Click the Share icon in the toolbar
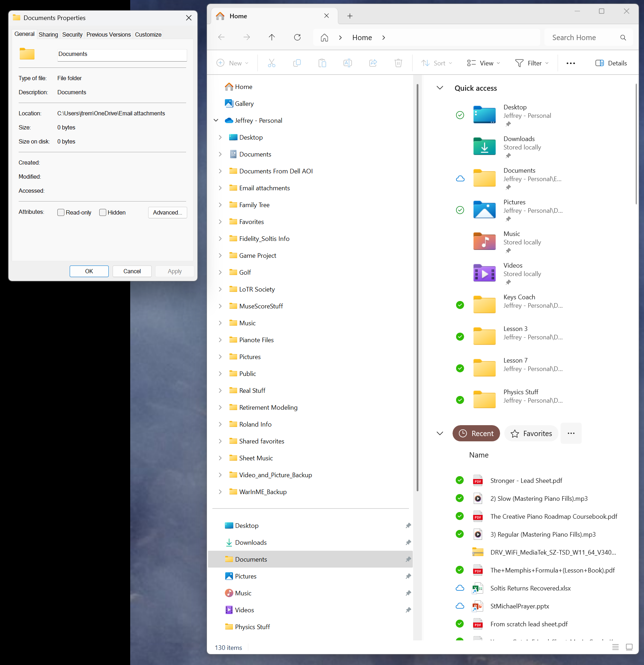 coord(373,63)
